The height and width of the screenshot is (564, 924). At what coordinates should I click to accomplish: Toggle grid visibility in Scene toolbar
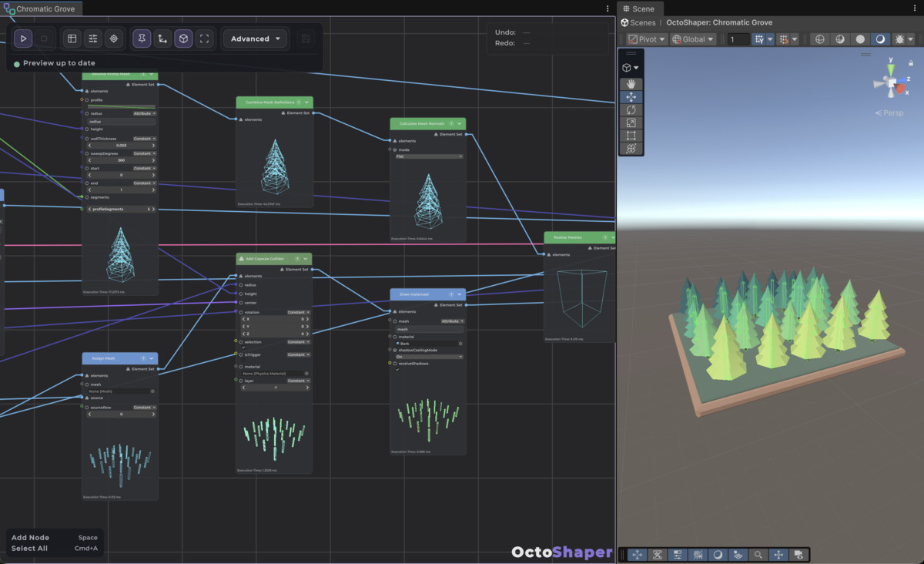click(x=759, y=39)
